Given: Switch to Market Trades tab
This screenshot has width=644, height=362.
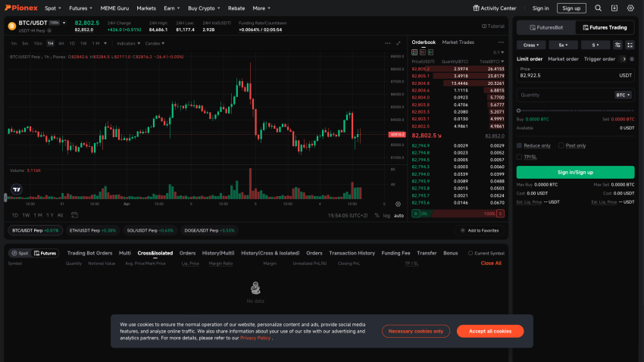Looking at the screenshot, I should pos(458,42).
